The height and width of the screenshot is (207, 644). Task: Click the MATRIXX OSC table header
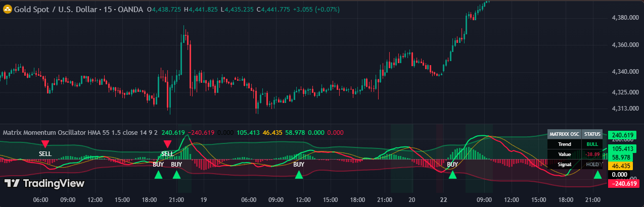tap(564, 134)
